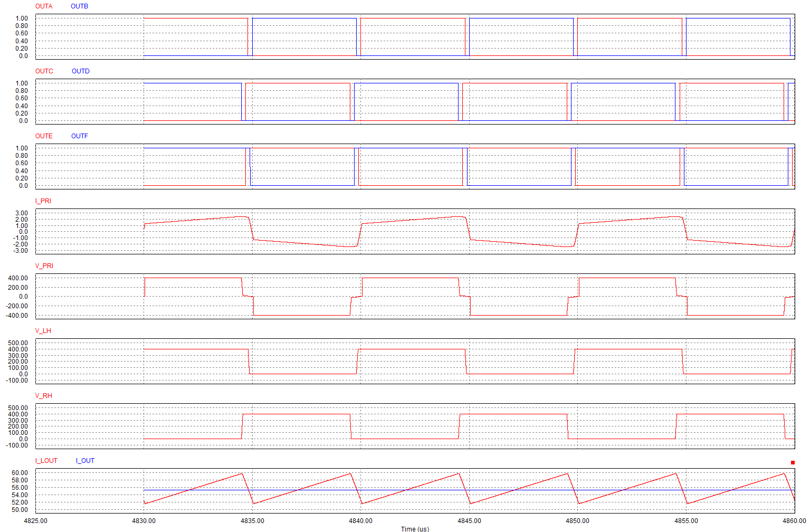The width and height of the screenshot is (810, 532).
Task: Click the 4825.00 time axis tick
Action: click(x=35, y=520)
